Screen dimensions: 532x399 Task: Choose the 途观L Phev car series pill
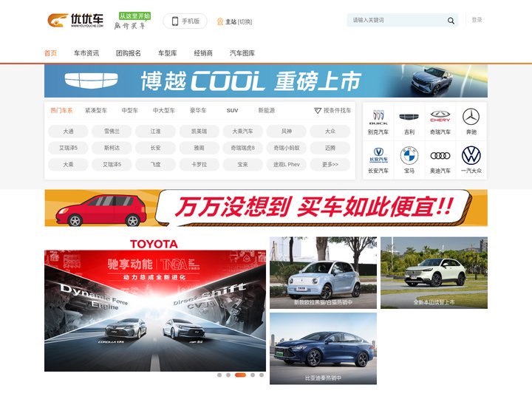(287, 165)
